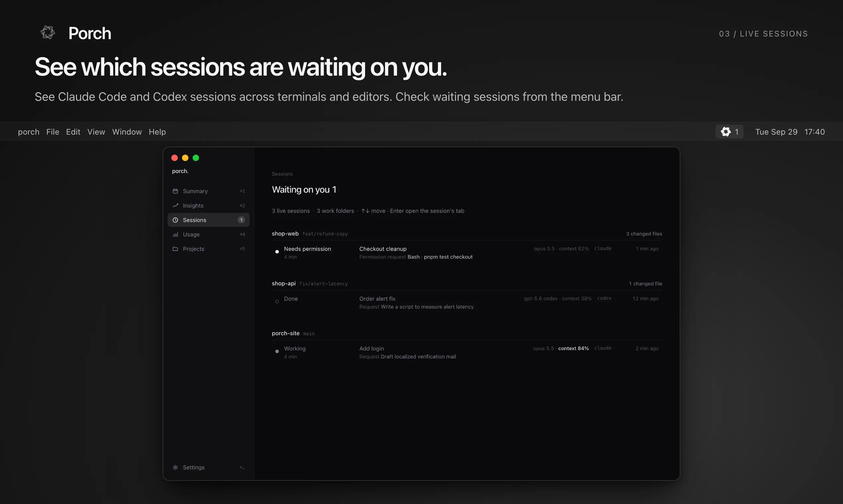The height and width of the screenshot is (504, 843).
Task: Open the Add login session
Action: pyautogui.click(x=467, y=352)
